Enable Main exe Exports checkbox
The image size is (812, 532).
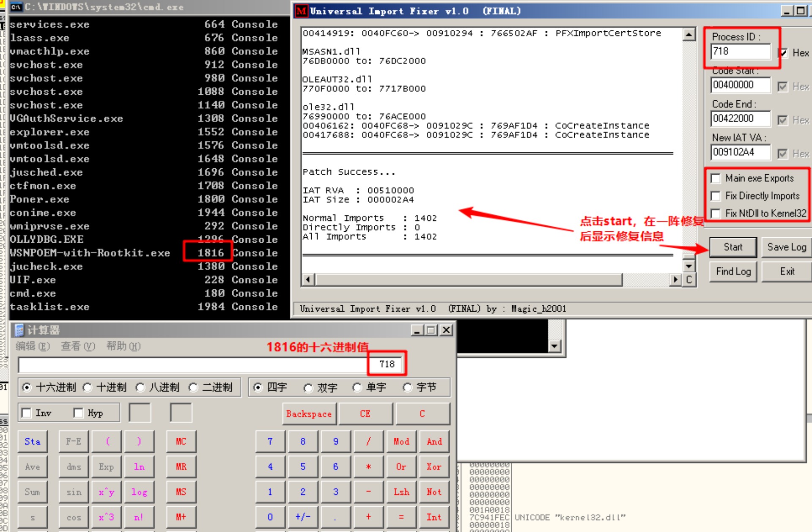coord(716,178)
